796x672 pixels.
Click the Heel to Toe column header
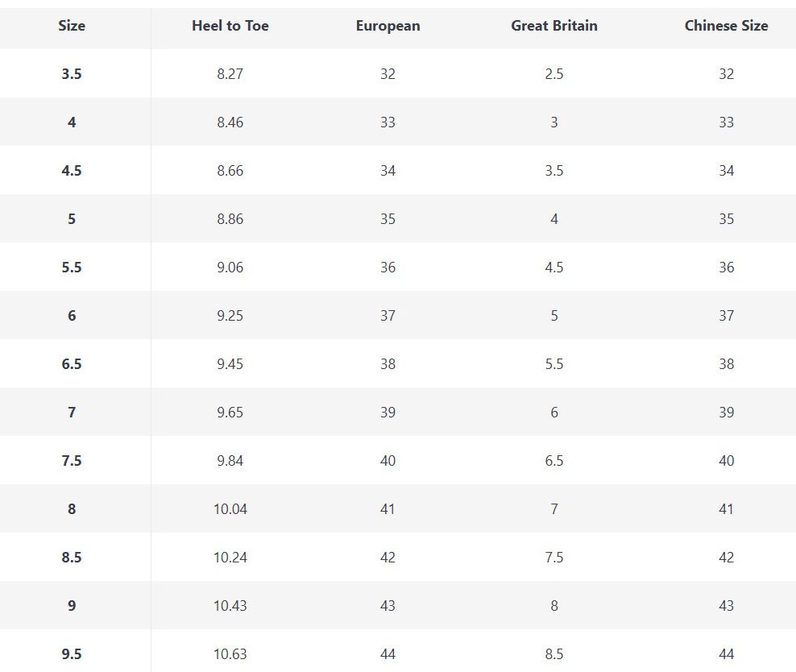pos(230,26)
